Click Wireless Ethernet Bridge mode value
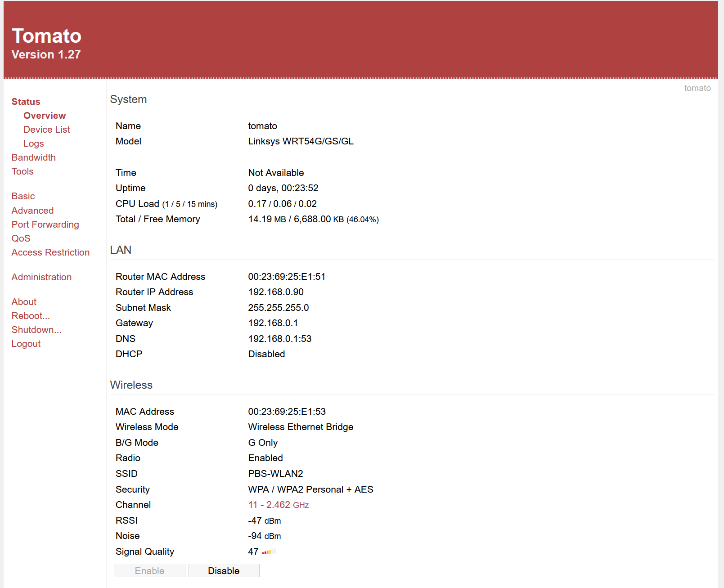Screen dimensions: 724x588 (x=301, y=427)
